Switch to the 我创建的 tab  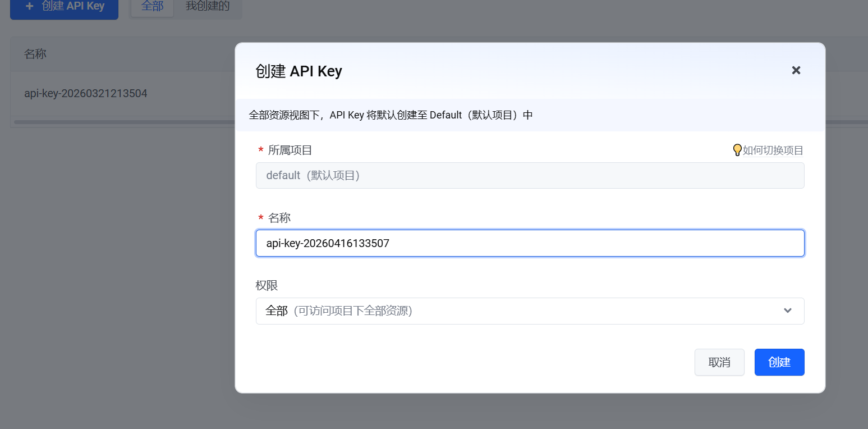207,7
